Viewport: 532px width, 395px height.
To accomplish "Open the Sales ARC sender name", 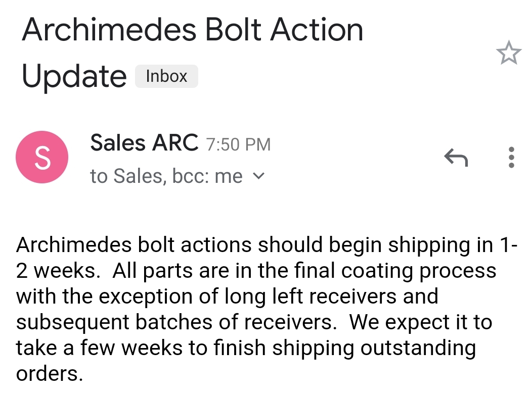I will [x=144, y=142].
